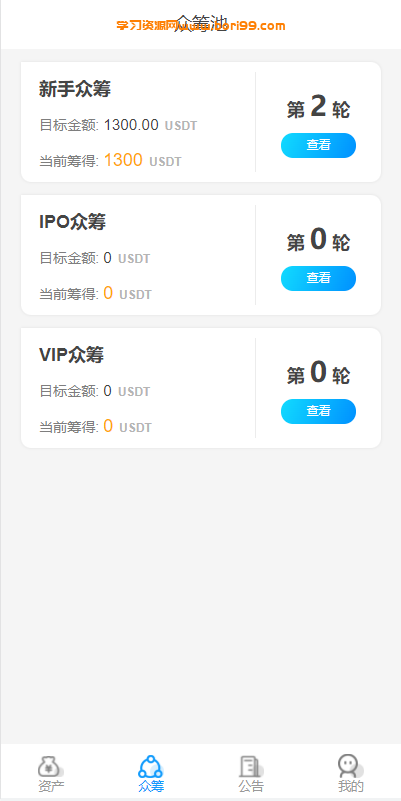Click 查看 button for VIP众筹
Image resolution: width=401 pixels, height=801 pixels.
pyautogui.click(x=318, y=411)
